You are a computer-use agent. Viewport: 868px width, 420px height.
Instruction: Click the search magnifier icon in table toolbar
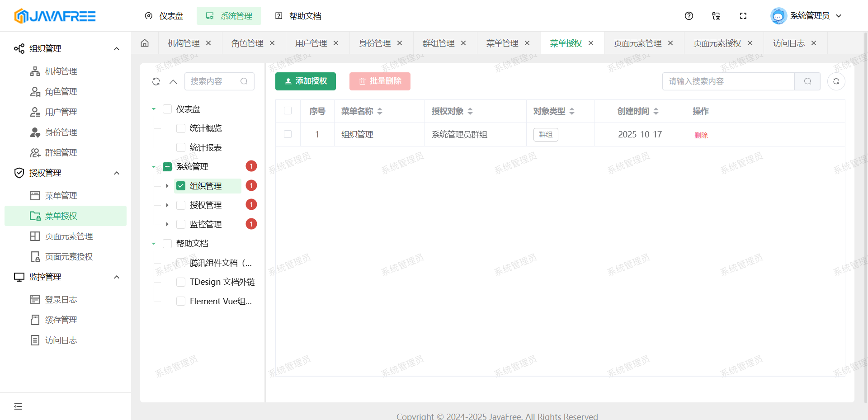807,81
